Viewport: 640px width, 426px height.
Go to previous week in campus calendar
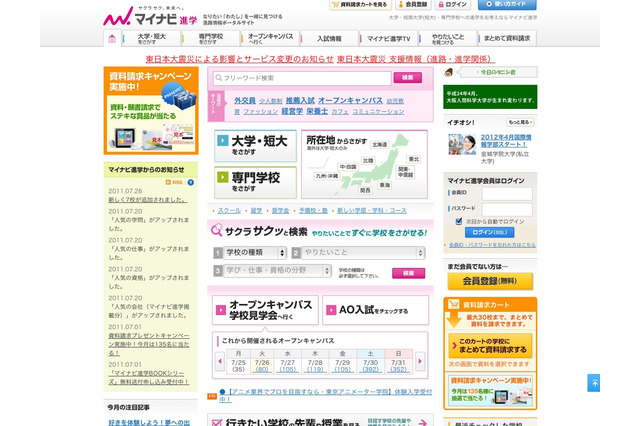(220, 361)
